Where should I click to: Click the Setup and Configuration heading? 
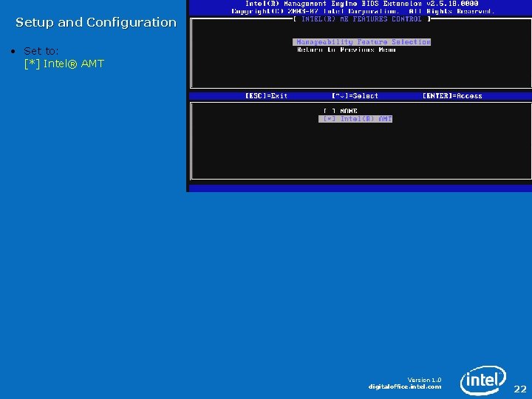coord(96,23)
